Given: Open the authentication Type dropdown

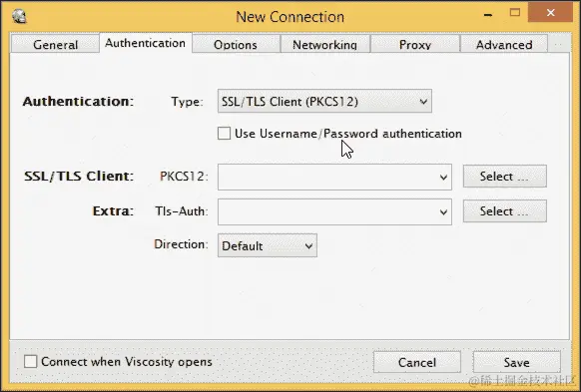Looking at the screenshot, I should coord(324,101).
